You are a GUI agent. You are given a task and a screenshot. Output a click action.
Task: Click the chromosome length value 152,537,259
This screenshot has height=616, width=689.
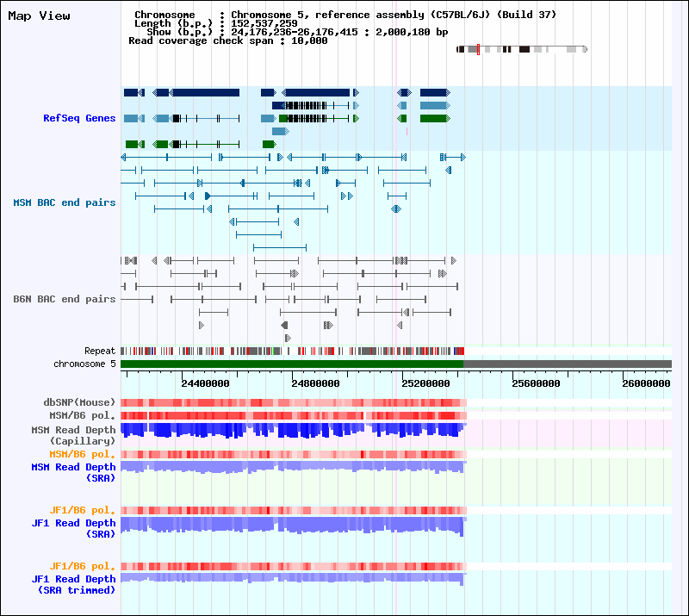coord(264,23)
